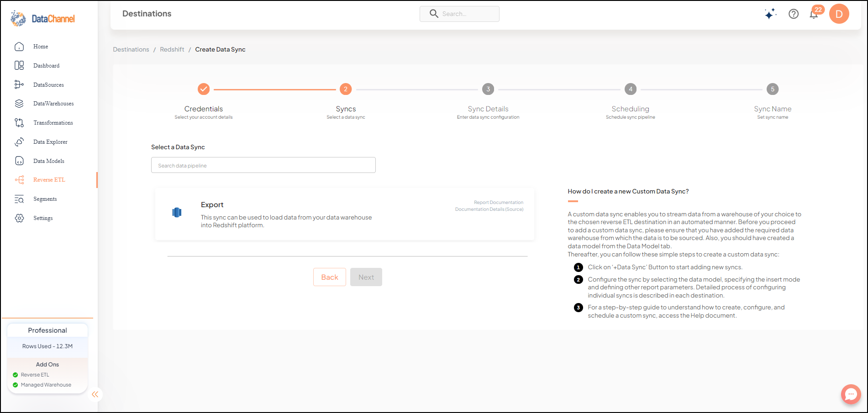Click the Professional plan label
This screenshot has width=868, height=413.
coord(47,330)
